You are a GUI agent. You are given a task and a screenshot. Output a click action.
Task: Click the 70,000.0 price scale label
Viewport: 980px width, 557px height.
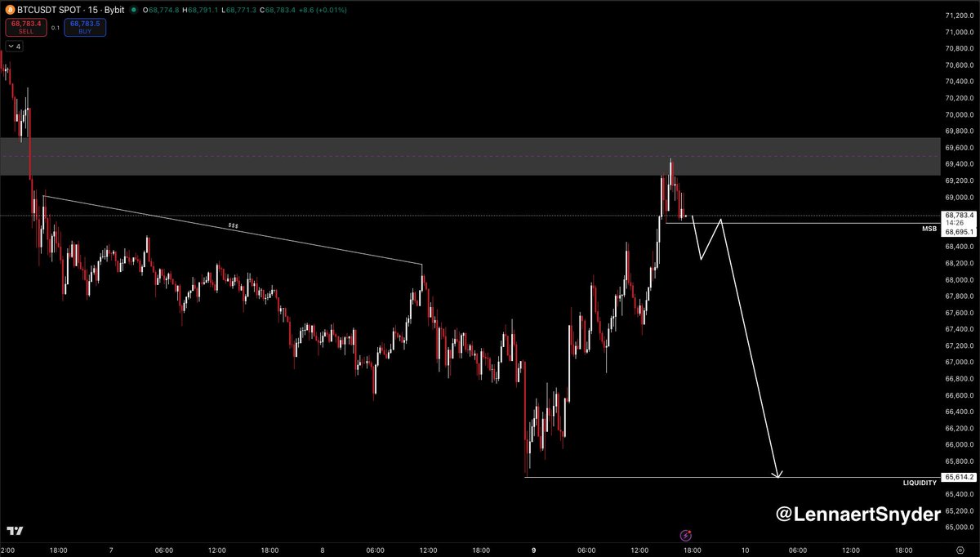pos(959,114)
